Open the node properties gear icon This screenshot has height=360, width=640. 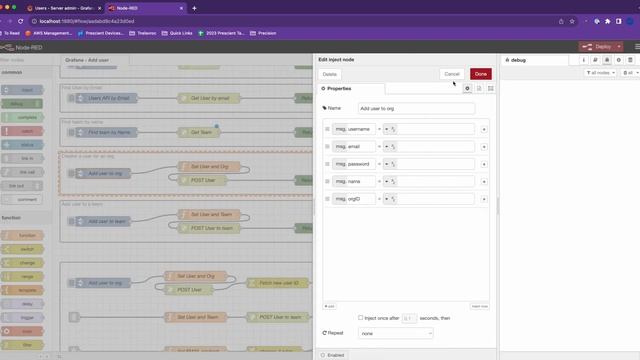click(x=467, y=88)
